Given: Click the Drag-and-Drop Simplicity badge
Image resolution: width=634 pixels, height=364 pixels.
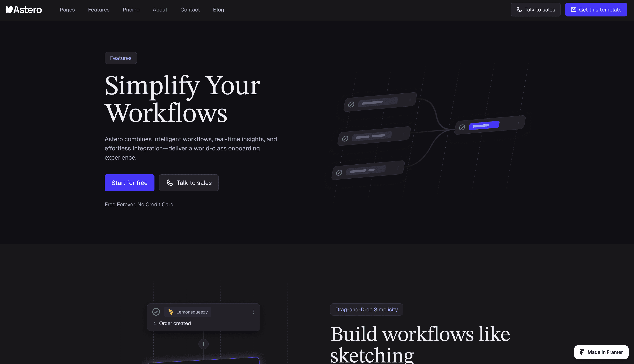Looking at the screenshot, I should point(366,309).
